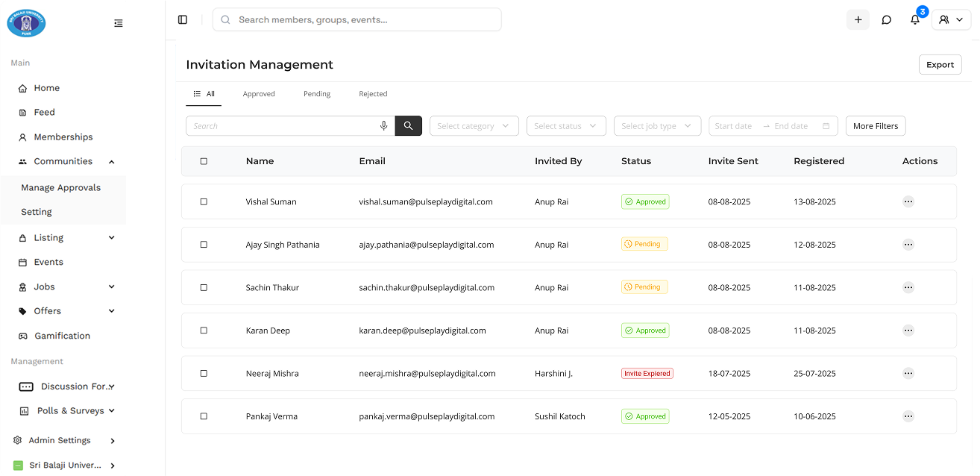
Task: Click the microphone voice search icon
Action: pos(383,126)
